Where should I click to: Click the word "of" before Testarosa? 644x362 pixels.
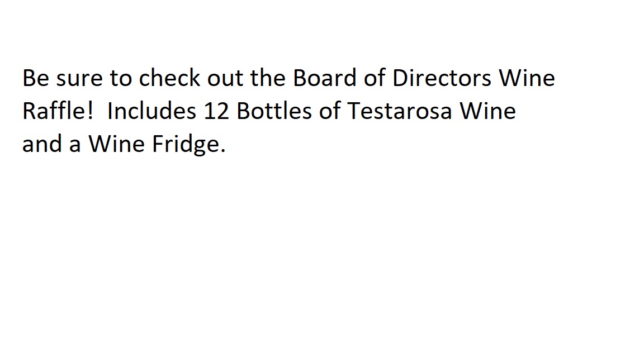pyautogui.click(x=329, y=111)
